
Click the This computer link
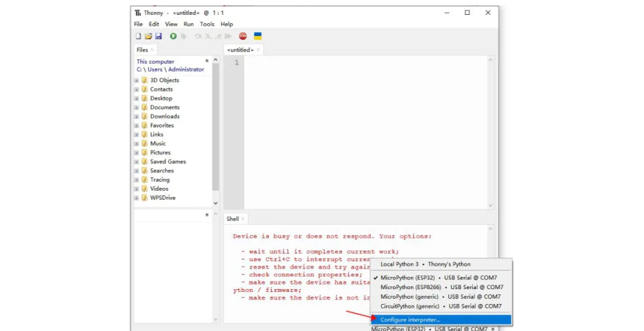pyautogui.click(x=155, y=62)
